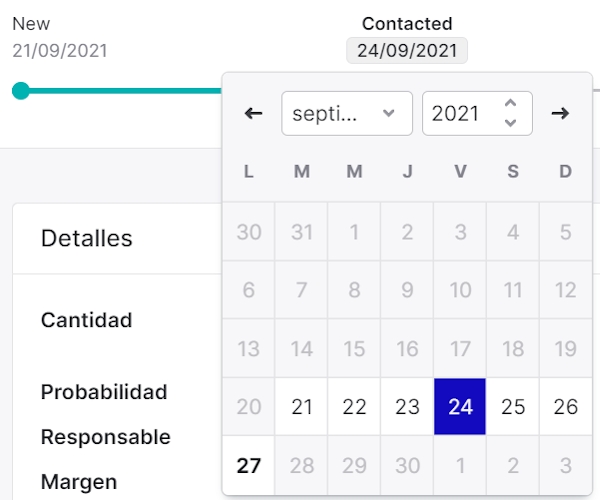Click the year field showing 2021
Screen dimensions: 600x500
458,114
